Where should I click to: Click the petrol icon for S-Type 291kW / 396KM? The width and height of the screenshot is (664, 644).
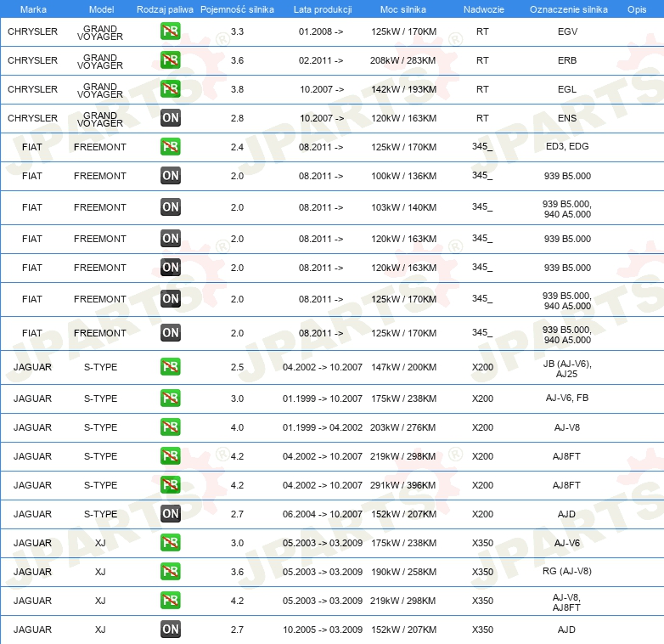point(170,484)
